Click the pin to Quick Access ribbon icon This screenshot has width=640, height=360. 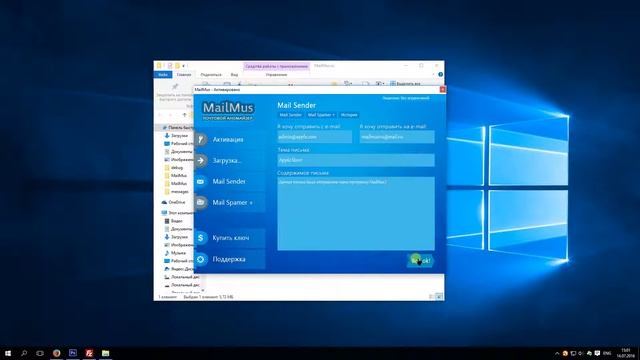click(175, 87)
